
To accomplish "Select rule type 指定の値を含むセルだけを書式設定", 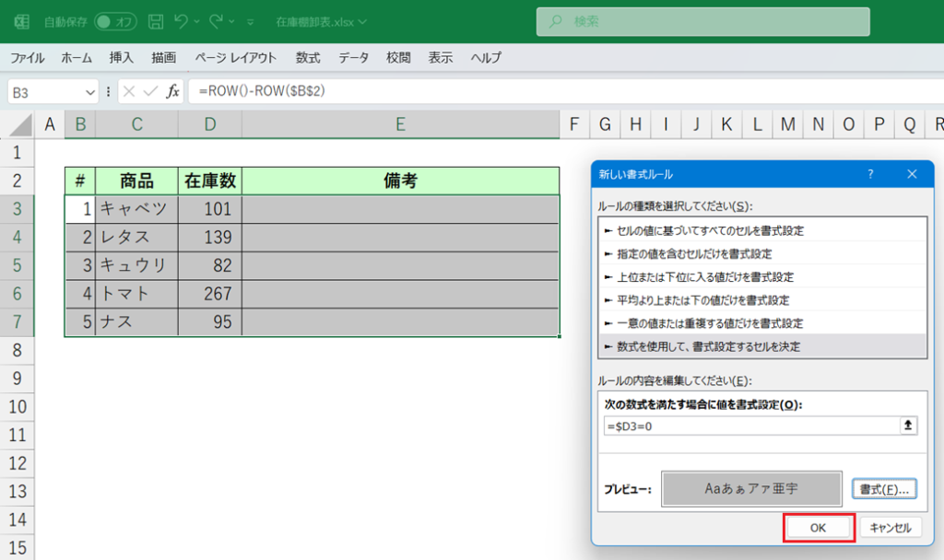I will 762,254.
